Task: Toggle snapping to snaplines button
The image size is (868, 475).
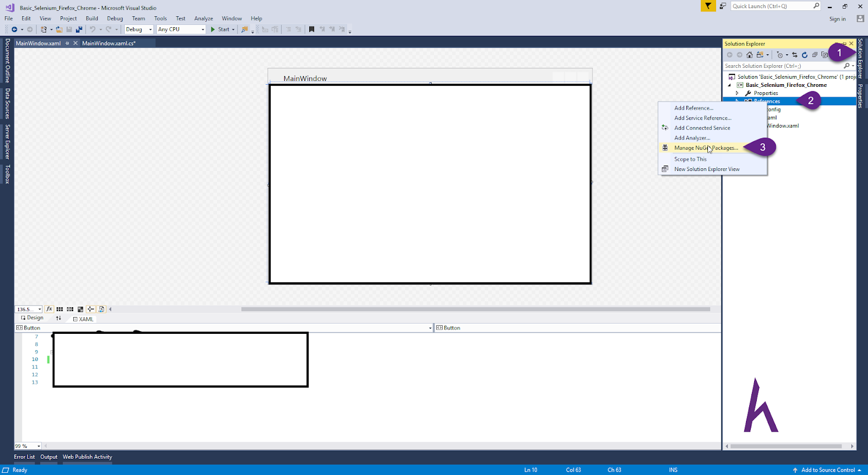Action: coord(91,309)
